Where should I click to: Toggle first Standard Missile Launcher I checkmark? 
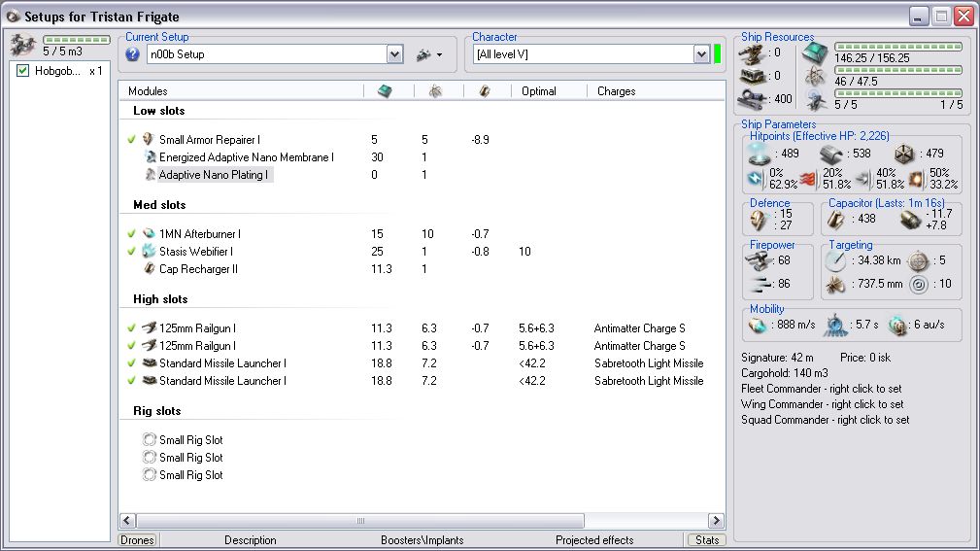tap(131, 363)
